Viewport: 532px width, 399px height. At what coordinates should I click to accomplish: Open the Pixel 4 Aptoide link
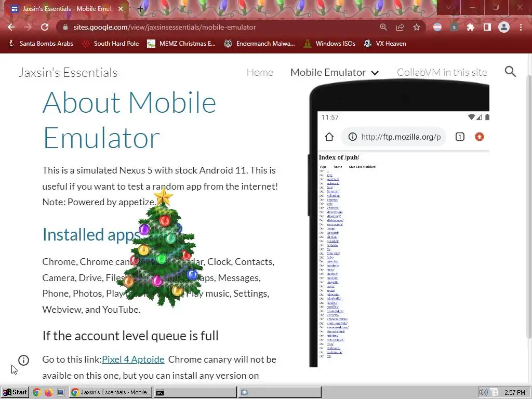tap(133, 360)
